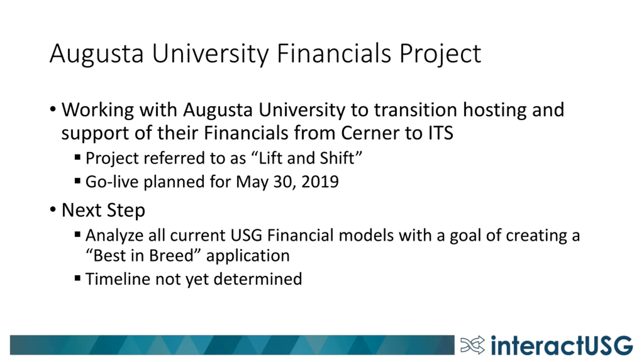
Task: Click the round bullet before "Next Step"
Action: coord(53,209)
